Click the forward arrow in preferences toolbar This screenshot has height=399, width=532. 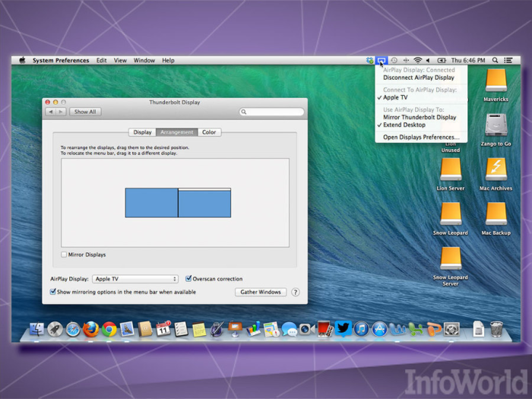(61, 112)
